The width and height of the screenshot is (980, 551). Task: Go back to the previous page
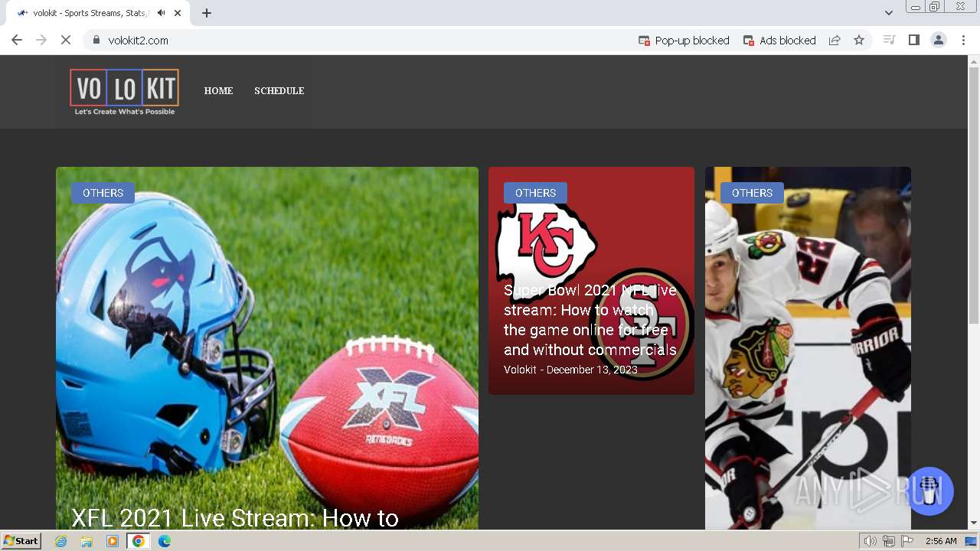pos(17,40)
